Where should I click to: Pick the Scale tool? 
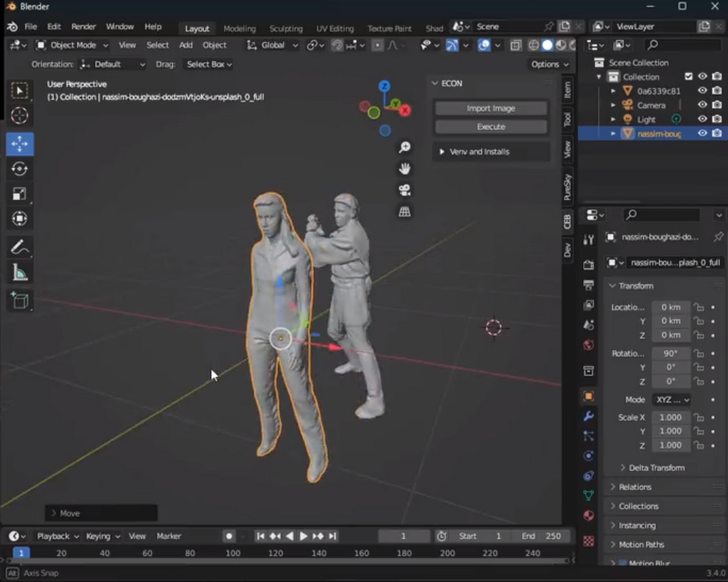(x=20, y=194)
